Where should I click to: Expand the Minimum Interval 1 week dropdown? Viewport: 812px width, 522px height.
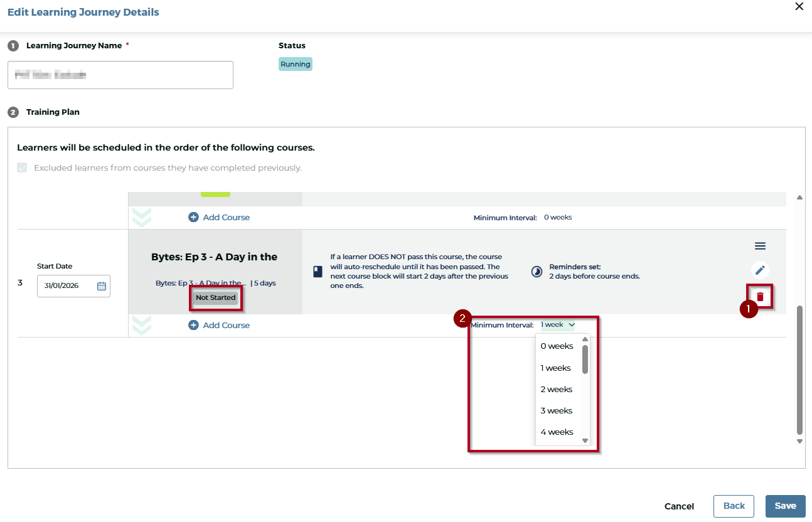[x=557, y=325]
